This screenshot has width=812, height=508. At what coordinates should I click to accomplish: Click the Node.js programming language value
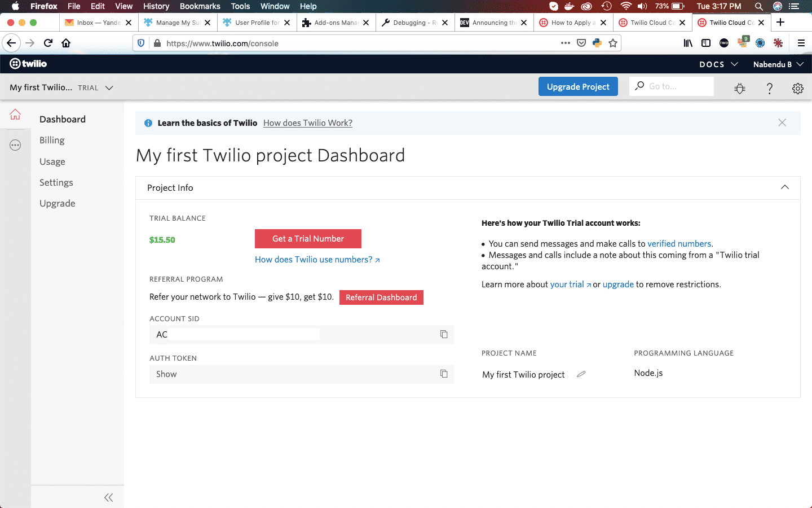648,373
